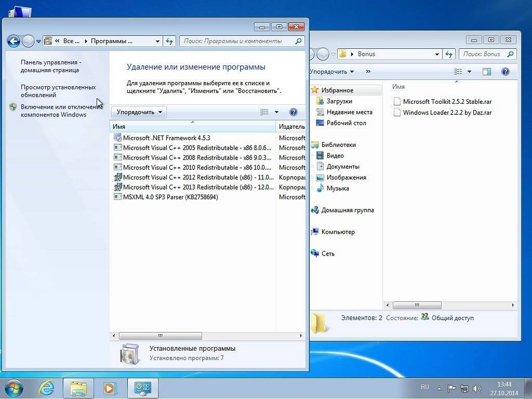Open Недавние места in navigation pane

(x=349, y=112)
